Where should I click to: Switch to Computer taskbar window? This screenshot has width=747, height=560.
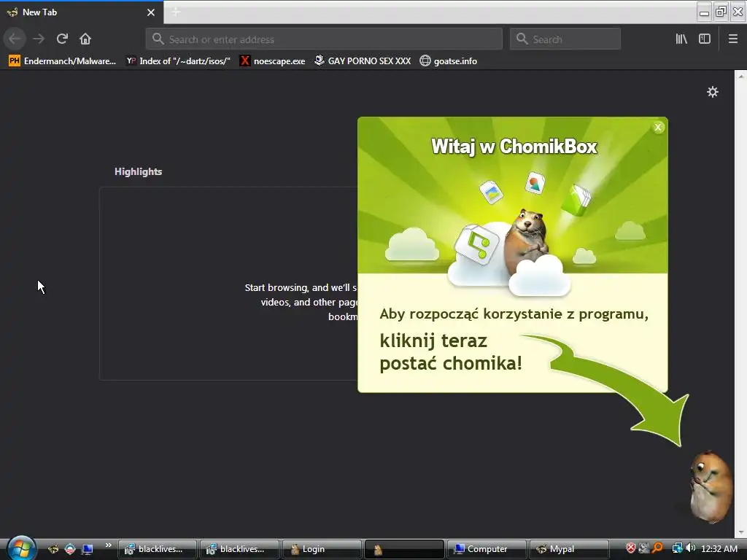point(487,549)
